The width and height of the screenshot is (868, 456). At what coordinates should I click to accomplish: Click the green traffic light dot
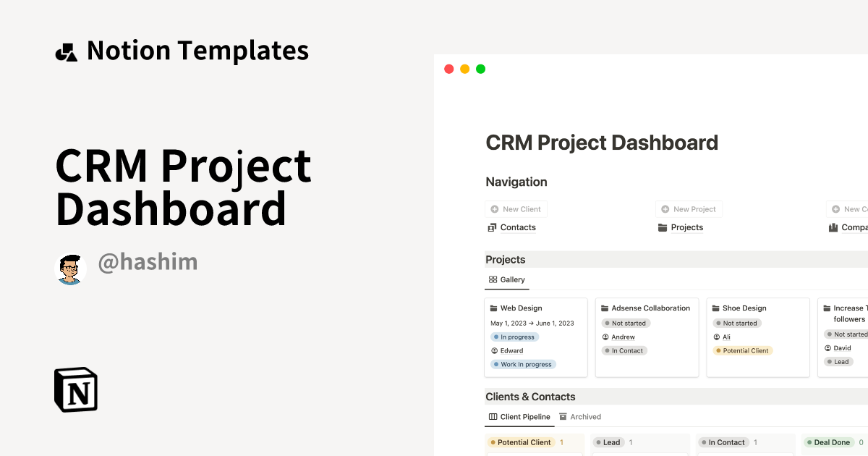click(480, 68)
